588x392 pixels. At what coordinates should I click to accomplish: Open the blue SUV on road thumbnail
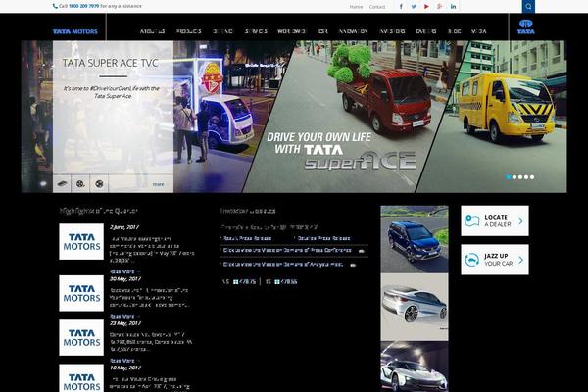[x=415, y=239]
